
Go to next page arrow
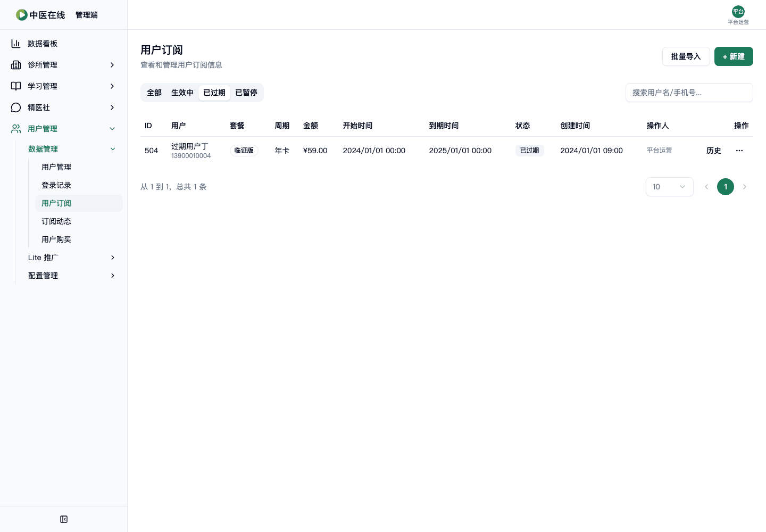pos(745,187)
